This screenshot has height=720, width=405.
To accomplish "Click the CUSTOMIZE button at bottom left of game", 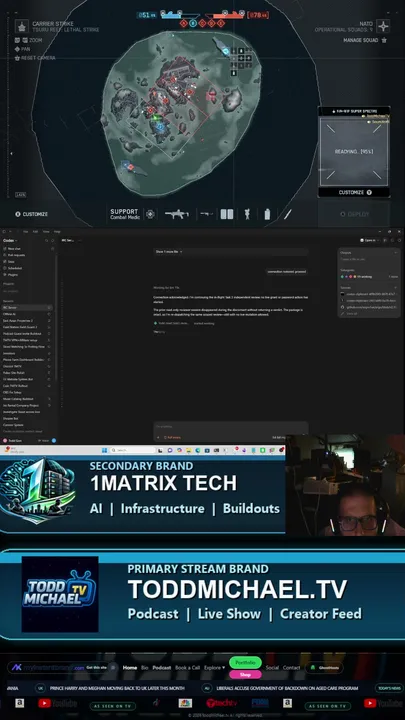I will pos(31,214).
